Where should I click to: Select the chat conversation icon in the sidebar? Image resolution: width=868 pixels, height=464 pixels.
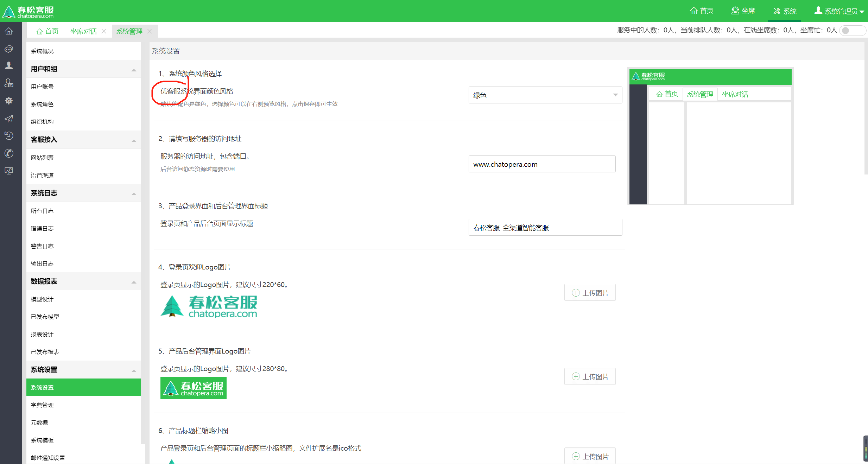coord(9,49)
